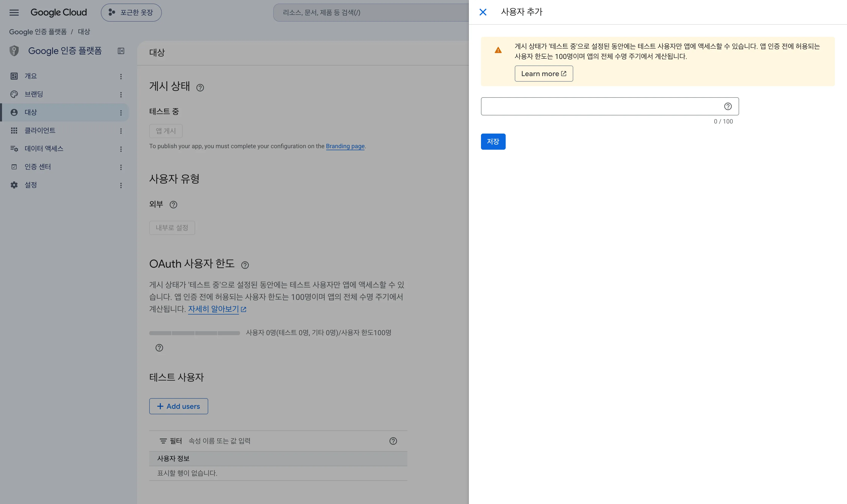Click the orange warning triangle icon
This screenshot has height=504, width=847.
[498, 50]
